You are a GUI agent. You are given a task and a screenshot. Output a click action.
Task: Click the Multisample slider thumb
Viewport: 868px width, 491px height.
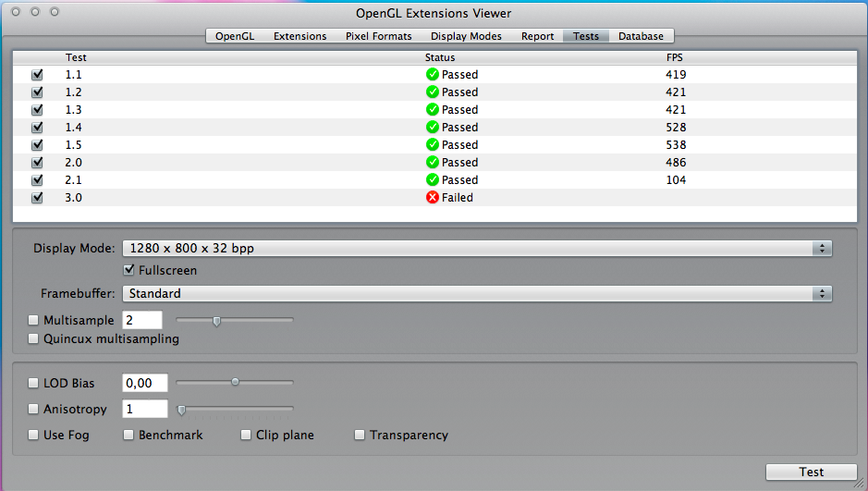tap(217, 321)
